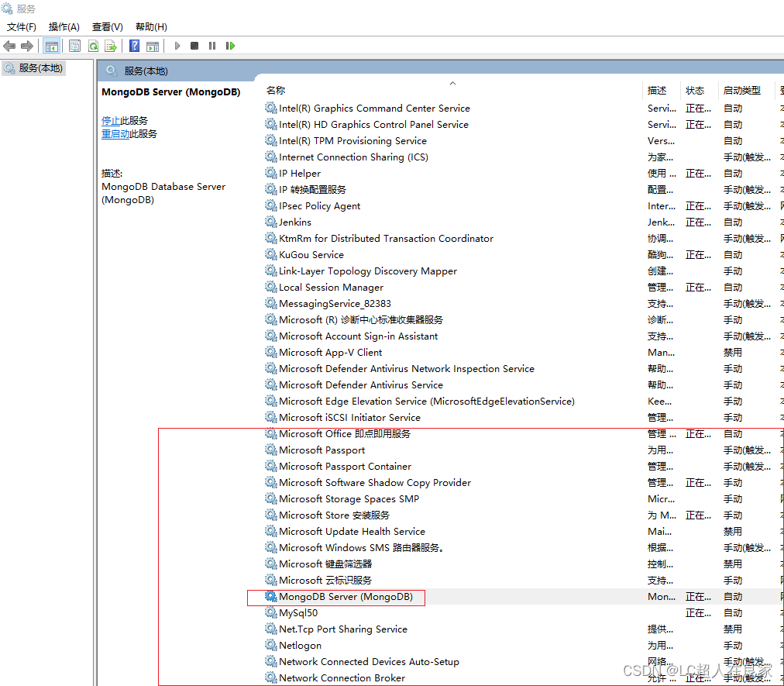Select the Local Session Manager row

(524, 288)
